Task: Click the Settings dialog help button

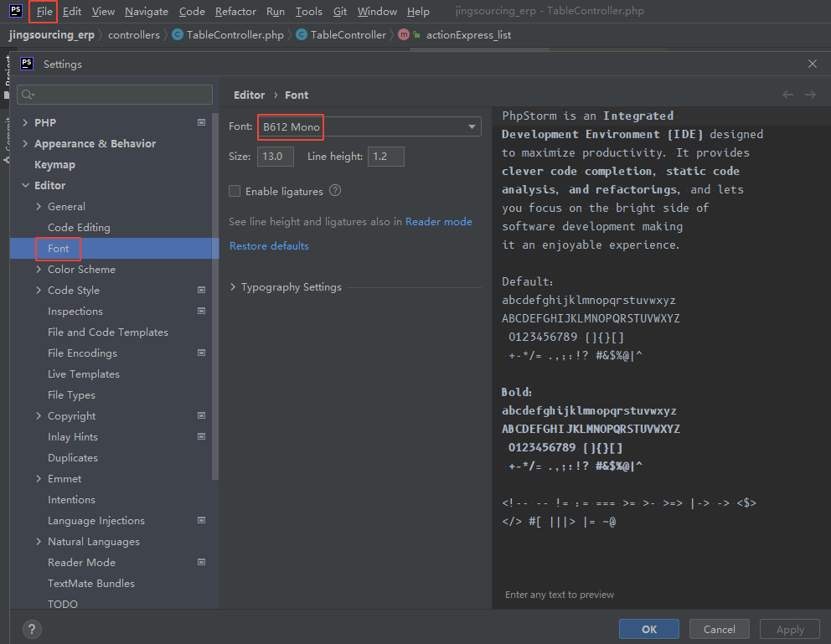Action: pos(32,629)
